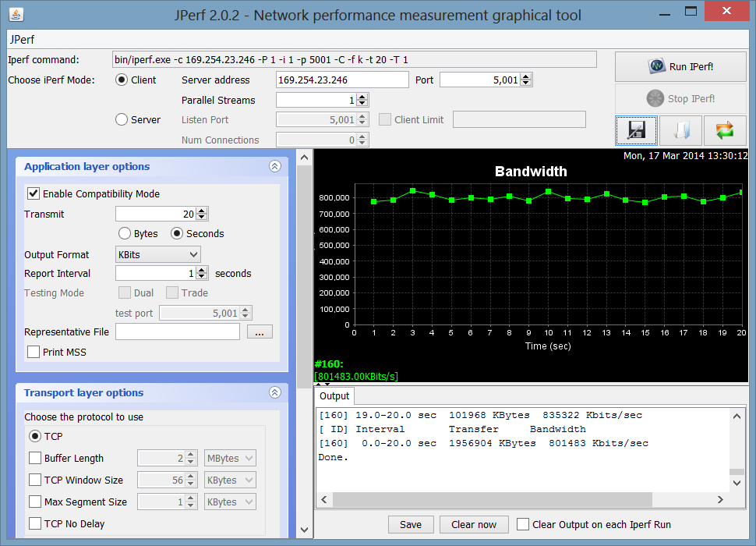Click the Bandwidth chart title
The image size is (756, 546).
pos(531,172)
